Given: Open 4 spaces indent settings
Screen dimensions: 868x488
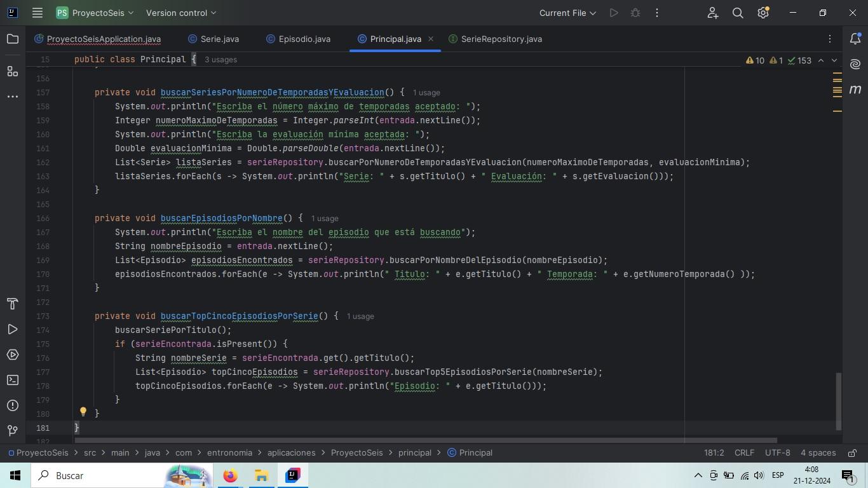Looking at the screenshot, I should 818,453.
